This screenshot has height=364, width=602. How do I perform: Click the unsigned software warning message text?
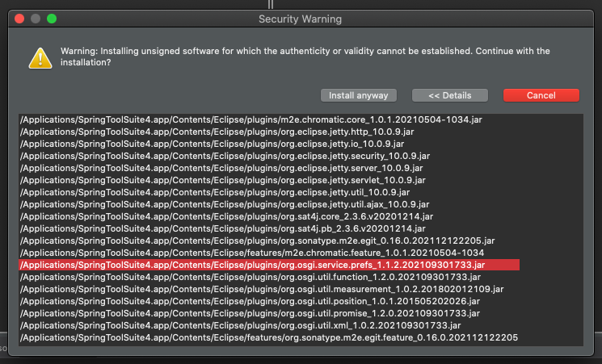(x=305, y=56)
